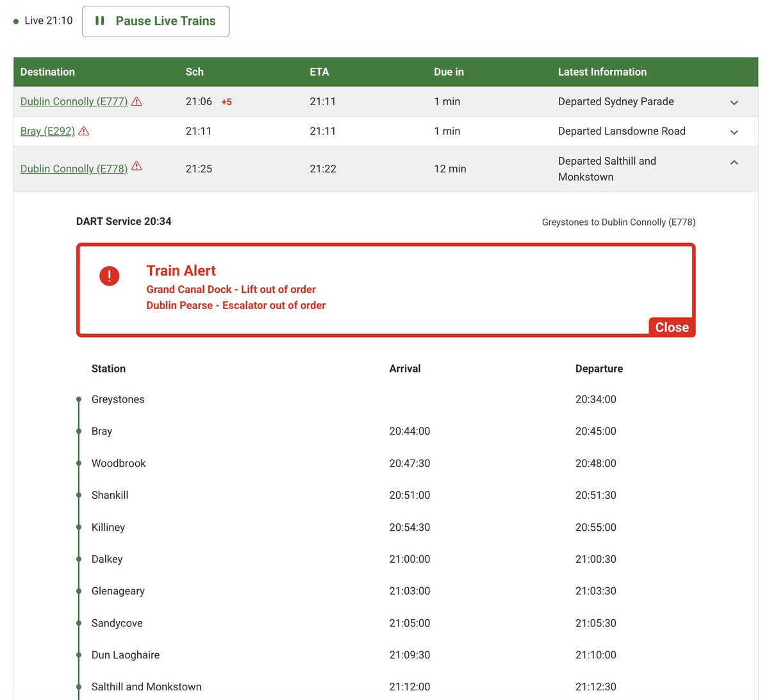
Task: Open the Dublin Connolly (E777) link
Action: pyautogui.click(x=74, y=101)
